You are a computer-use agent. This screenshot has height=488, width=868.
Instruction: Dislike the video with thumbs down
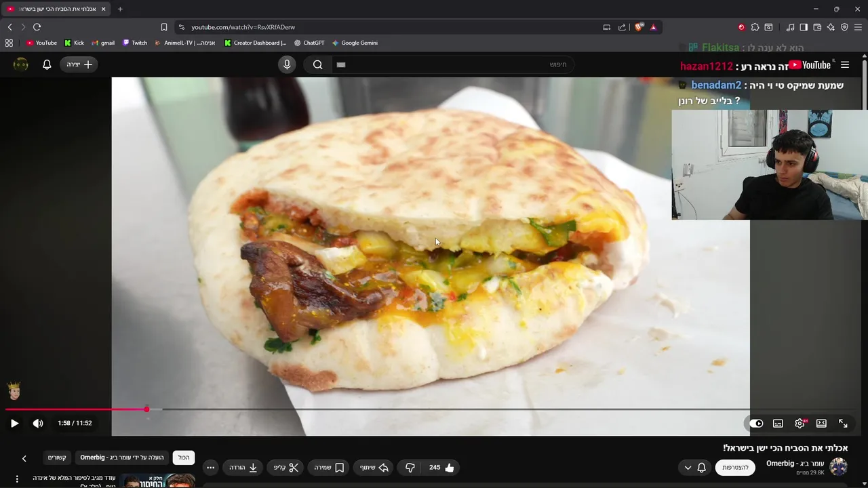click(410, 468)
